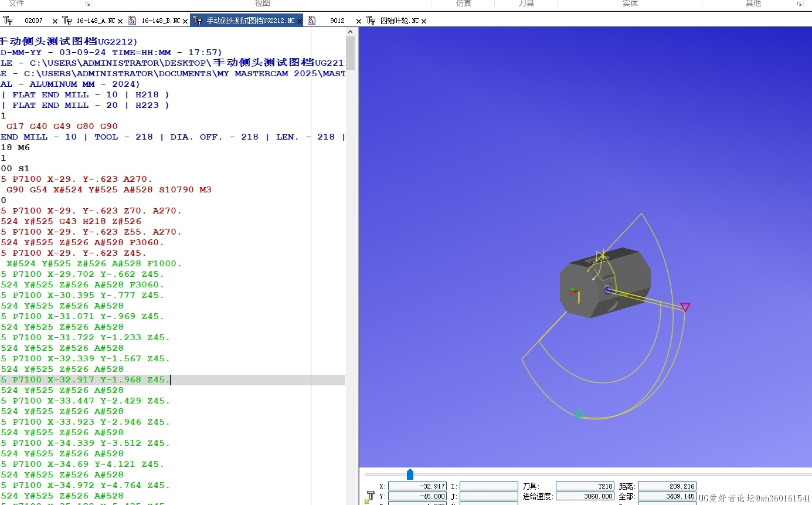The width and height of the screenshot is (812, 505).
Task: Click the G-code file icon on 16-148_B.NC tab
Action: pos(132,21)
